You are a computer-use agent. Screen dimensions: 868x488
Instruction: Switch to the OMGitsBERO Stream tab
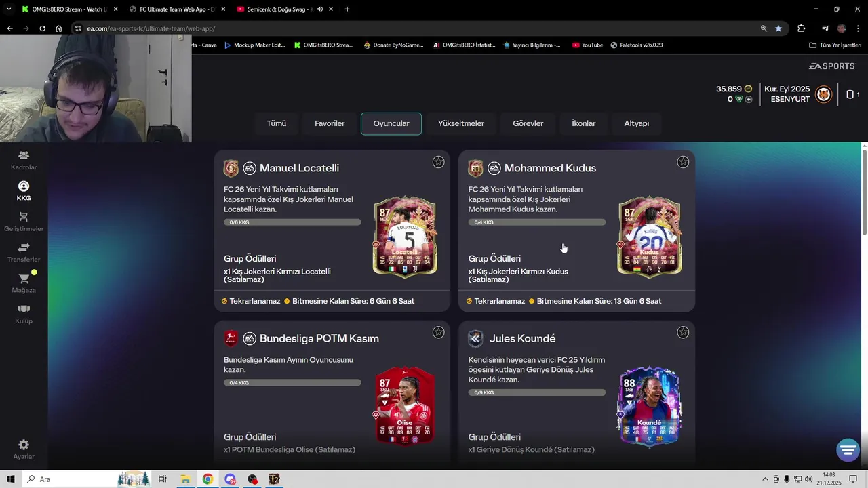(x=69, y=9)
